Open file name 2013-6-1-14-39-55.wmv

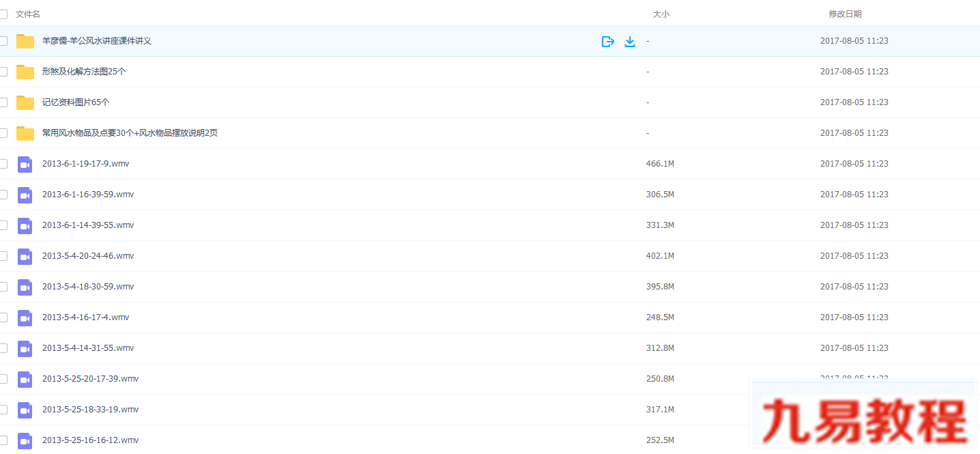(88, 225)
